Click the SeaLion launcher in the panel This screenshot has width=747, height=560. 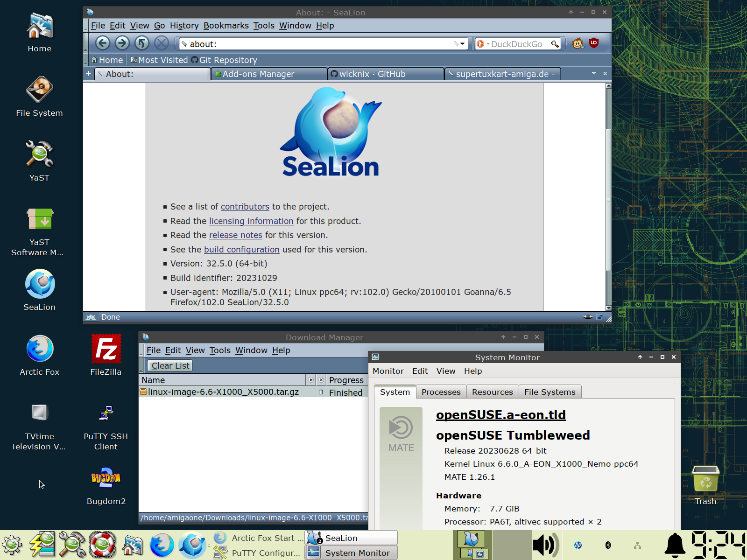pos(192,545)
